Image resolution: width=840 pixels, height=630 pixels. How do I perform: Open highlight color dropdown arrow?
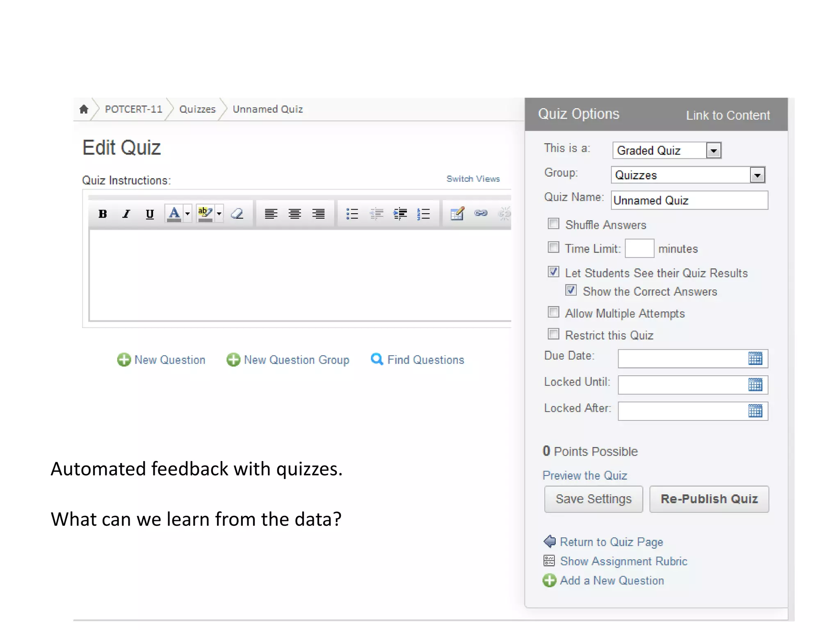tap(219, 214)
